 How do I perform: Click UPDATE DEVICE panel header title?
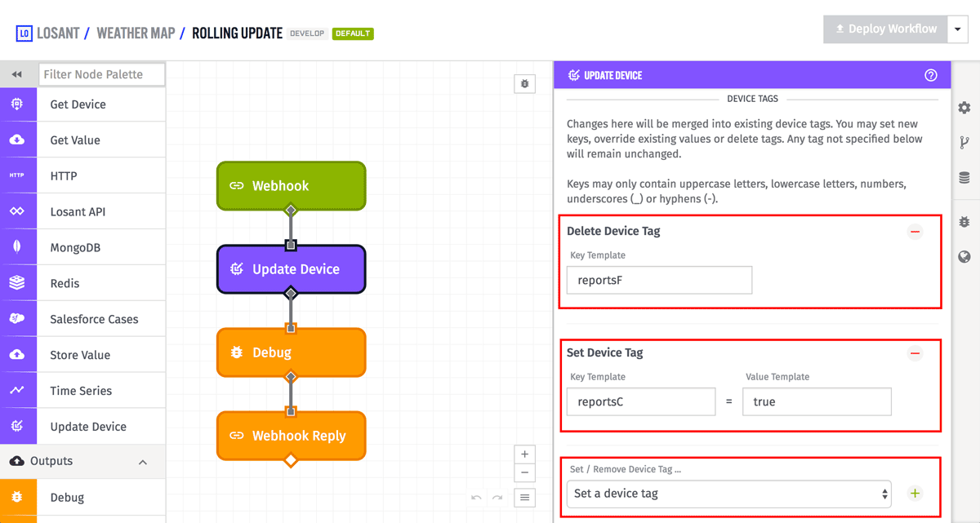[x=612, y=75]
